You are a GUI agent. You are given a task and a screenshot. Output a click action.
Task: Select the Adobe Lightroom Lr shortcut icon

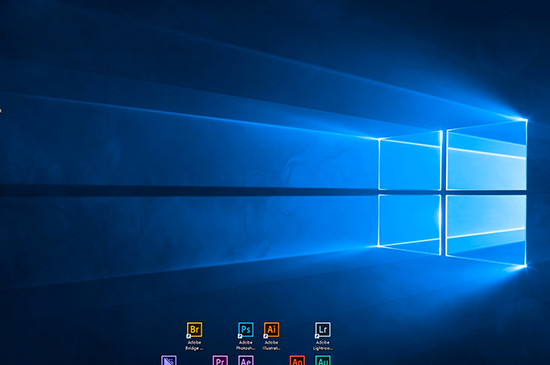(323, 330)
